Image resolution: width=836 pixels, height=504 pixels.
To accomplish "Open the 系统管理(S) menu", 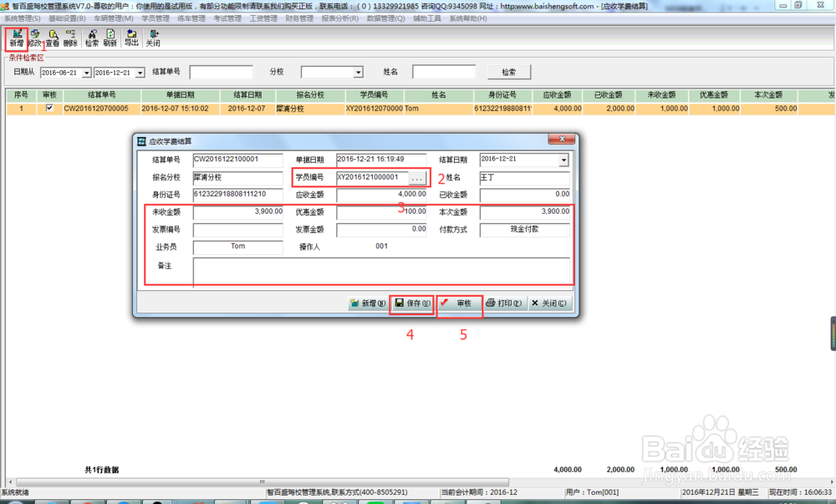I will (23, 18).
